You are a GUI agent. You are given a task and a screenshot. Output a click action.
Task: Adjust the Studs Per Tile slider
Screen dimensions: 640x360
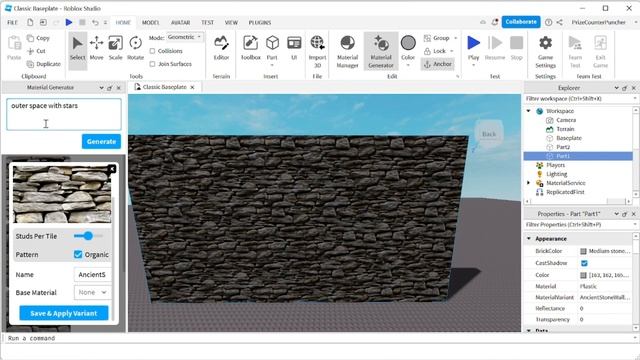point(88,236)
